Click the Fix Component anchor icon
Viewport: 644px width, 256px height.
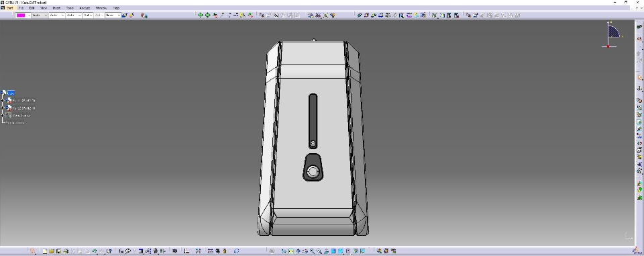coord(388,15)
